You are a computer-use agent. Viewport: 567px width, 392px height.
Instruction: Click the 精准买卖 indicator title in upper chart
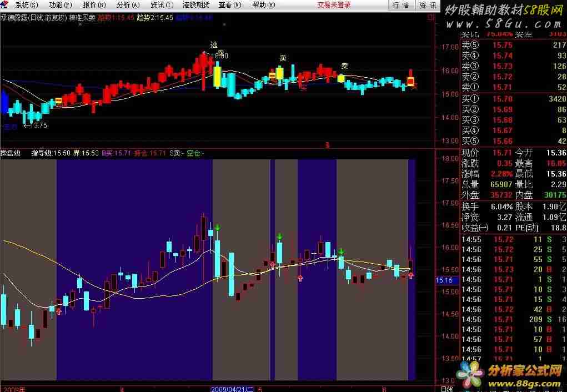[82, 17]
